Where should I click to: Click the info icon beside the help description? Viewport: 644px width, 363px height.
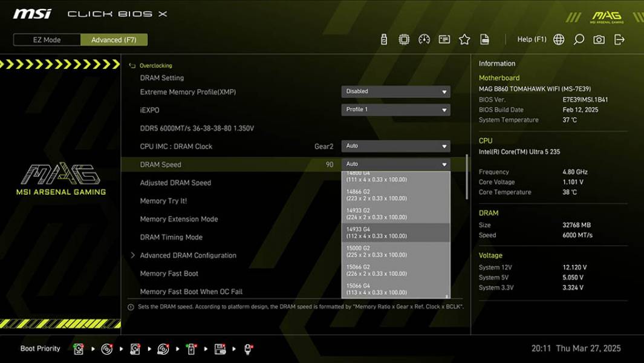[x=131, y=307]
